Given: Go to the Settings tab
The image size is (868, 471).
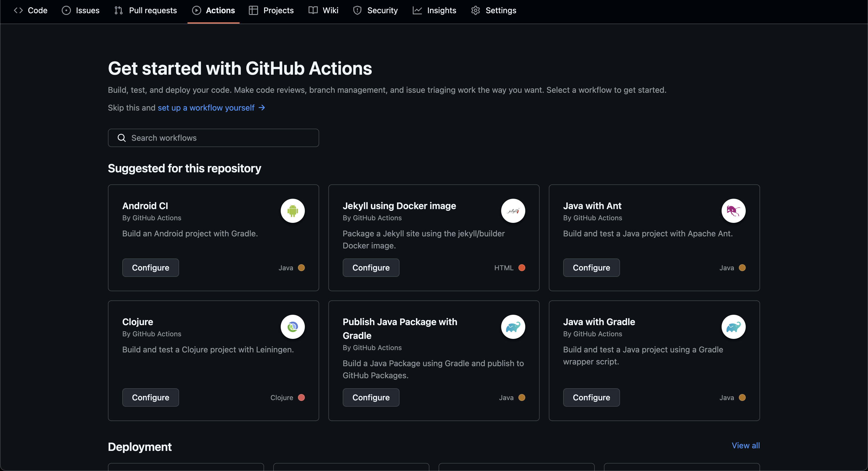Looking at the screenshot, I should (x=494, y=10).
